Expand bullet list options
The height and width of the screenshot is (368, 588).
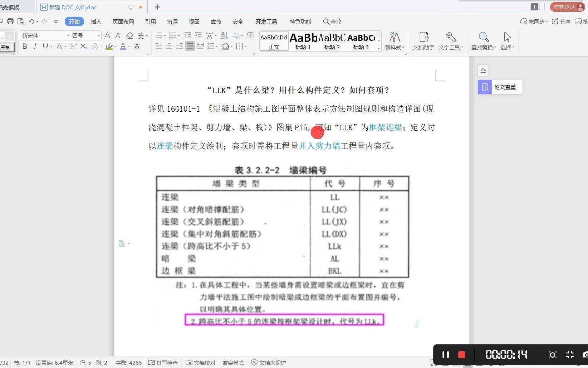165,35
